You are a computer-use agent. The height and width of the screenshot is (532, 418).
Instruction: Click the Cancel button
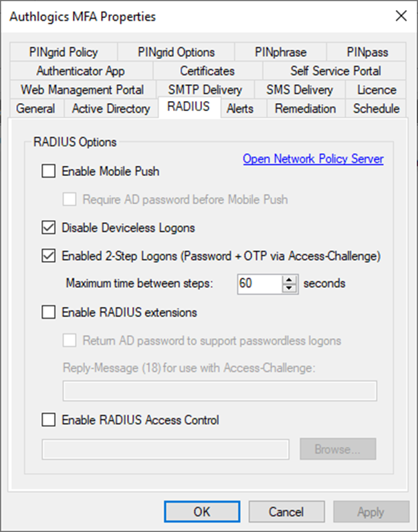coord(286,512)
